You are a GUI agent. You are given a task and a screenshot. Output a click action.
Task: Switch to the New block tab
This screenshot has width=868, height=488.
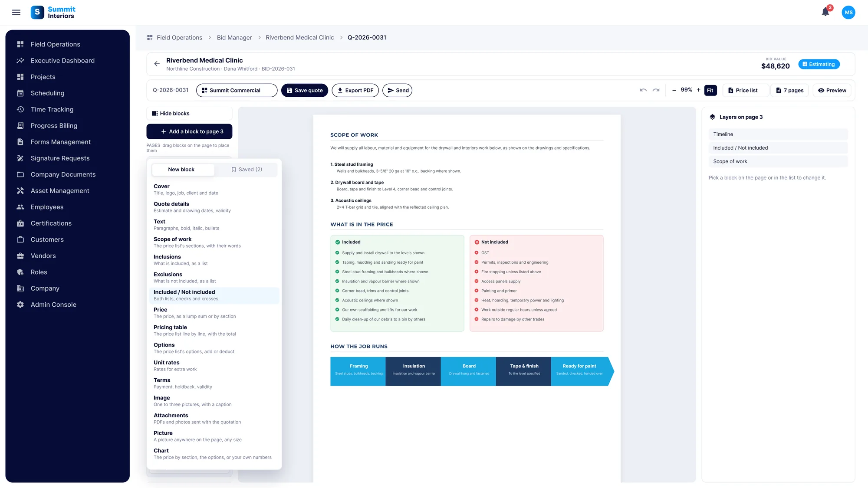(183, 170)
